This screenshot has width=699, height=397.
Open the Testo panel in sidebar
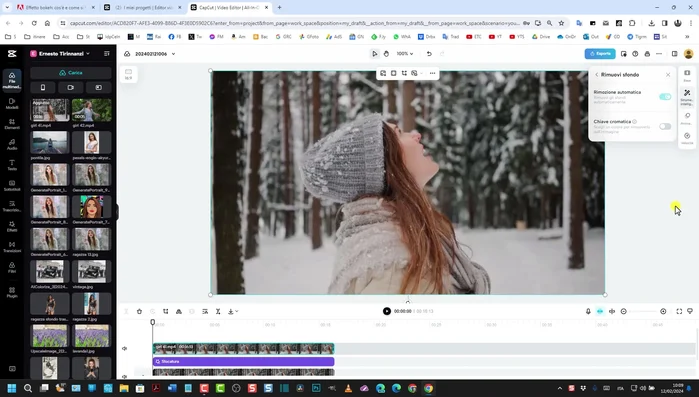[12, 165]
